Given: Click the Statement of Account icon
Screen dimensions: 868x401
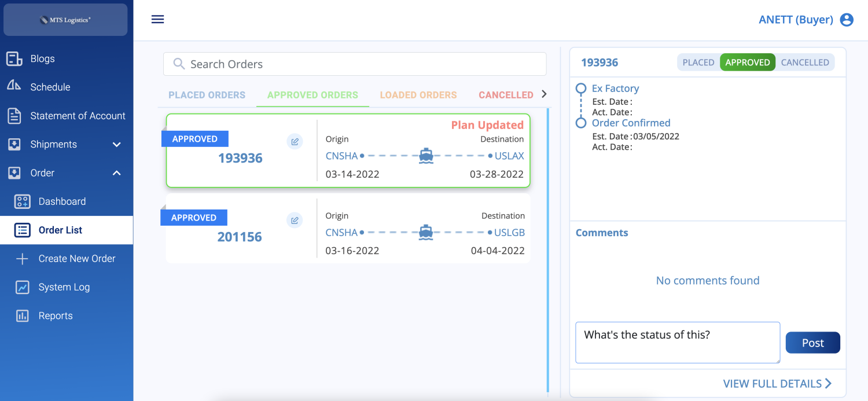Looking at the screenshot, I should [x=14, y=115].
